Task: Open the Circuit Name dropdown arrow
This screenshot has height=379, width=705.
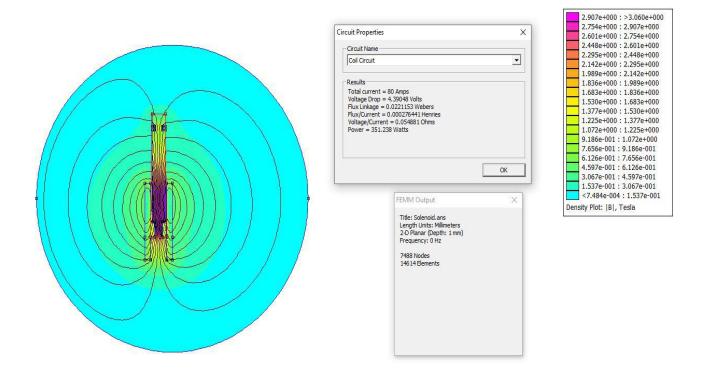Action: tap(516, 60)
